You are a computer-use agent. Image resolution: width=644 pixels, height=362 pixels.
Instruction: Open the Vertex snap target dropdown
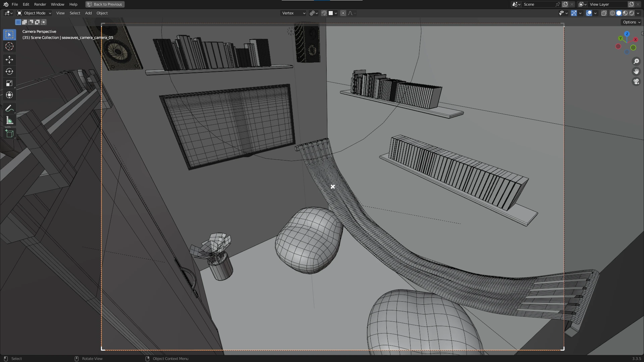293,13
